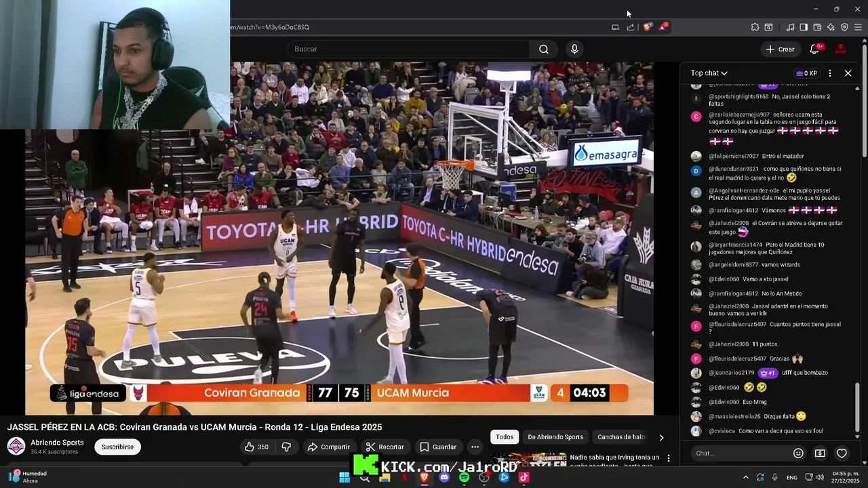The width and height of the screenshot is (868, 488).
Task: Show next filter chips arrow
Action: click(661, 437)
